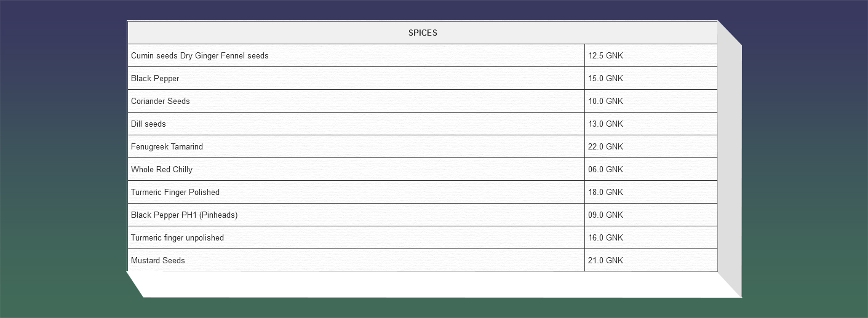Click the 22.0 GNK price cell
Image resolution: width=868 pixels, height=318 pixels.
[651, 146]
